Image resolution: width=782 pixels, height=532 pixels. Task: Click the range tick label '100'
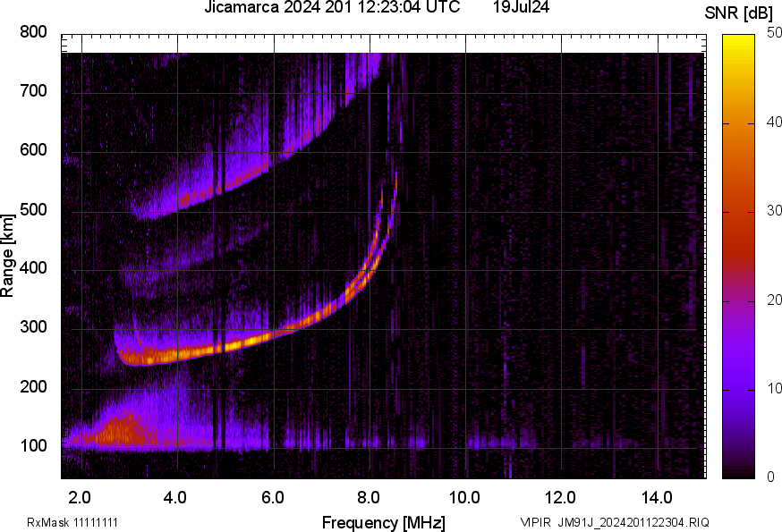click(x=33, y=445)
